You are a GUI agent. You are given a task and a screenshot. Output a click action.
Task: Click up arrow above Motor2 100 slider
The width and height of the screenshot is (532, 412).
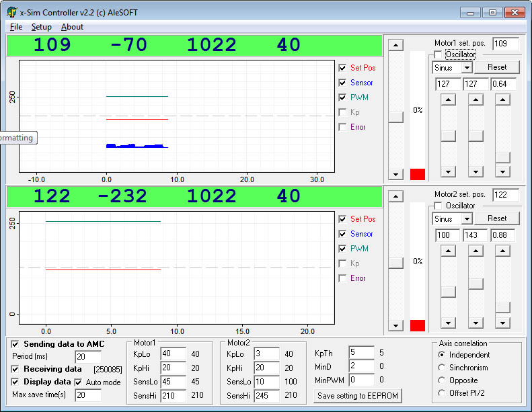447,251
